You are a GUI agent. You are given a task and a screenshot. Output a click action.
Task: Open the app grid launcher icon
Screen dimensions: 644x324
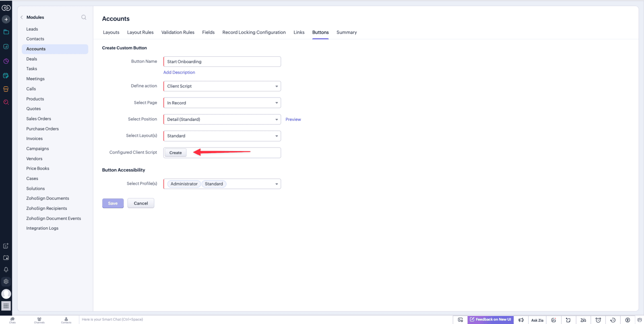tap(6, 306)
